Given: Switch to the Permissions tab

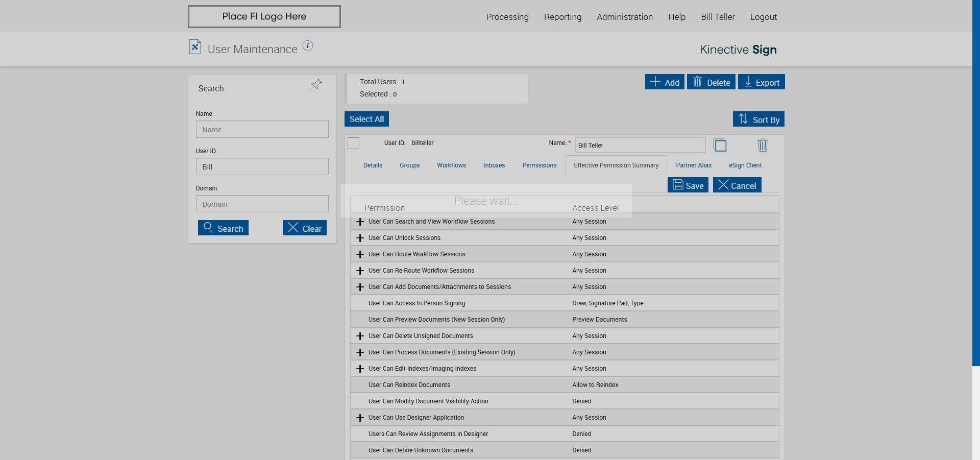Looking at the screenshot, I should click(539, 165).
